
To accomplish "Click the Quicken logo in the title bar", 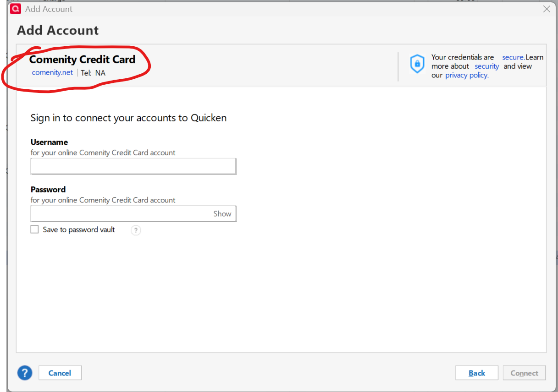I will point(16,9).
